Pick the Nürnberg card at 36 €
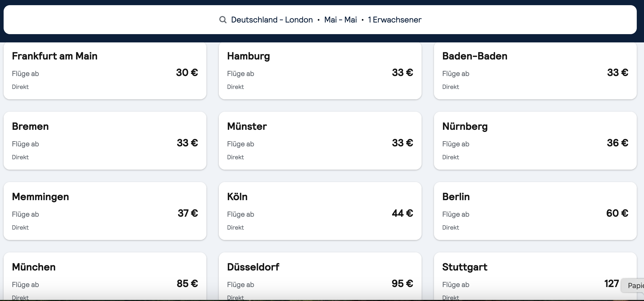The width and height of the screenshot is (644, 301). tap(535, 141)
